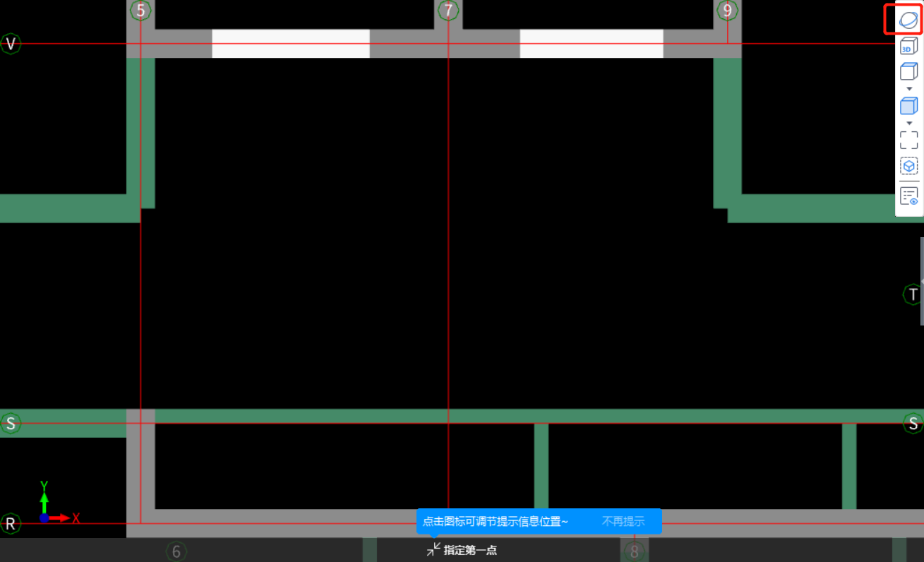Select axis bubble 6 at the bottom
924x562 pixels.
(x=176, y=551)
